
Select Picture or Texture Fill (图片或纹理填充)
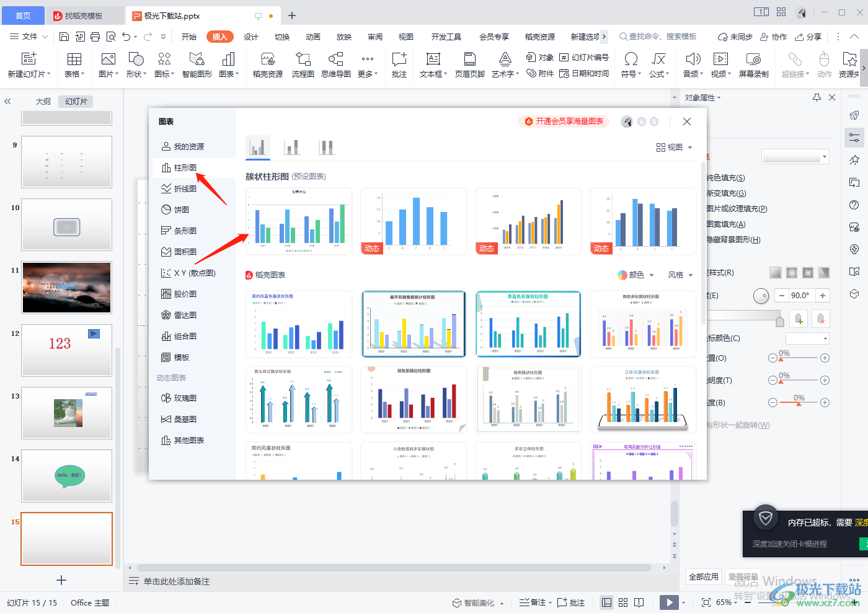coord(737,209)
